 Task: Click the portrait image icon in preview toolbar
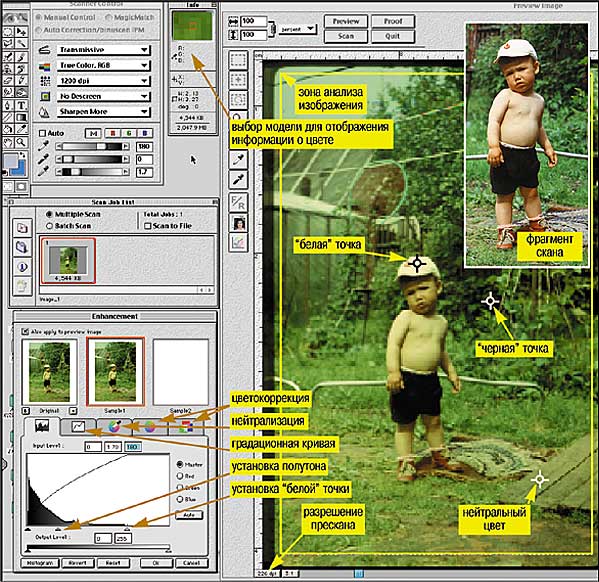point(239,222)
